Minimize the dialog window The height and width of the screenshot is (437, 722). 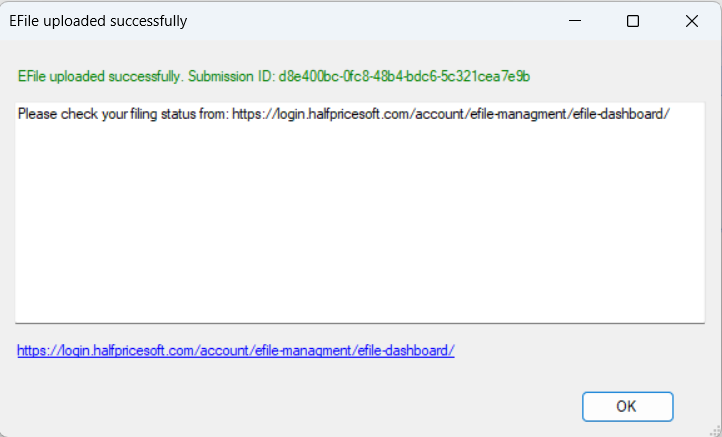pos(574,21)
